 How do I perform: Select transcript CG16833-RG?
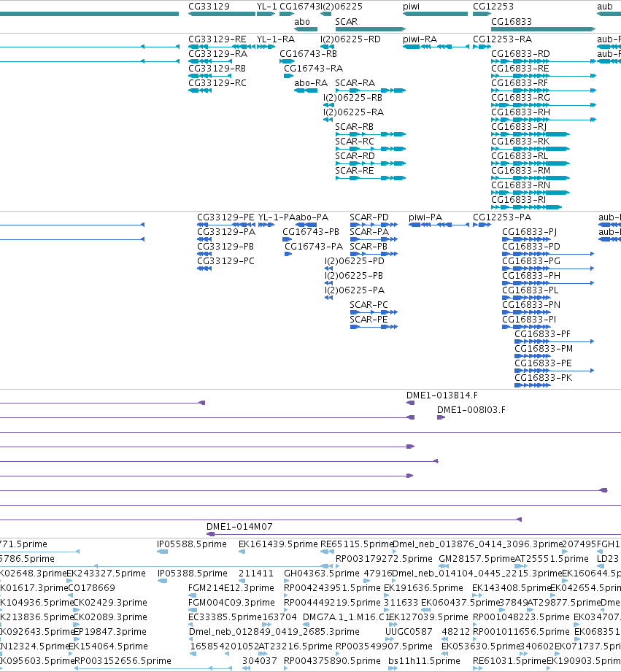tap(520, 98)
